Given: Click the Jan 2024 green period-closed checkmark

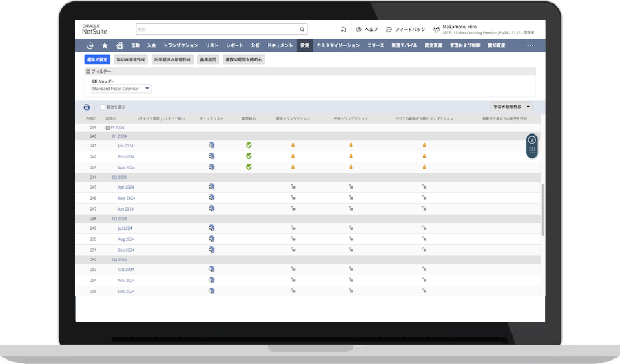Looking at the screenshot, I should [x=249, y=145].
